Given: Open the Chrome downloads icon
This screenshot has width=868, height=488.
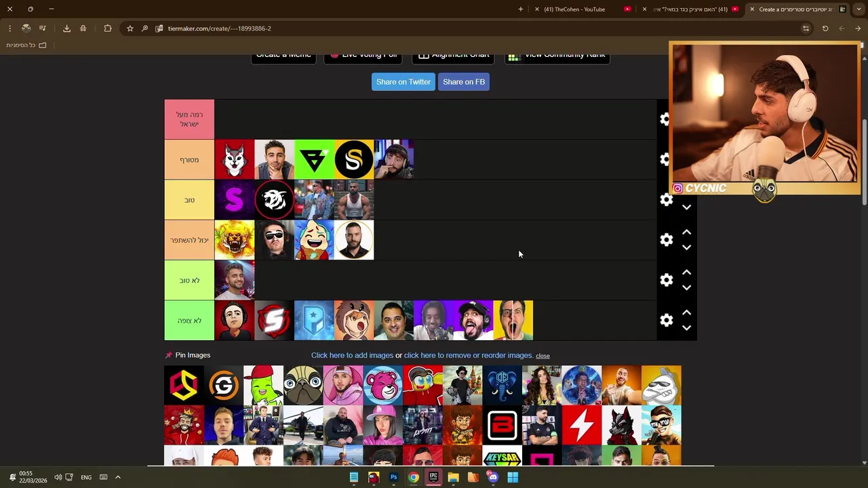Looking at the screenshot, I should pos(66,28).
